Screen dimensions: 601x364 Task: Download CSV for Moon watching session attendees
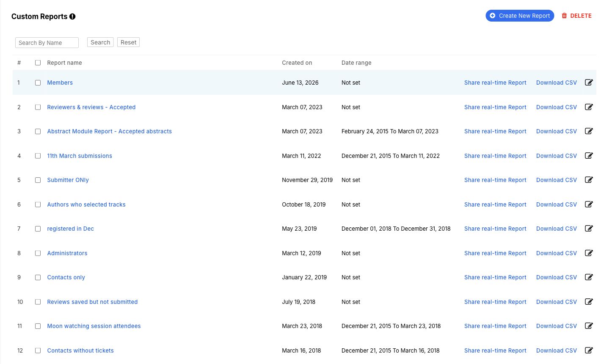[x=557, y=326]
